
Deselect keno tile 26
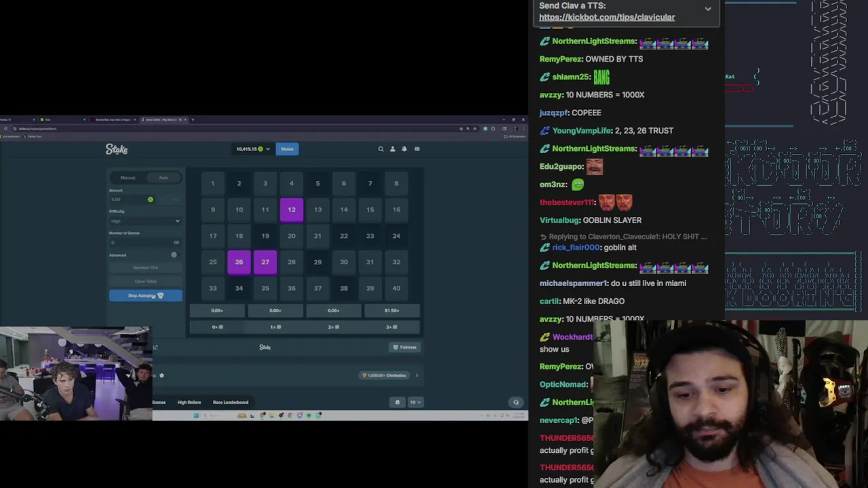coord(239,262)
